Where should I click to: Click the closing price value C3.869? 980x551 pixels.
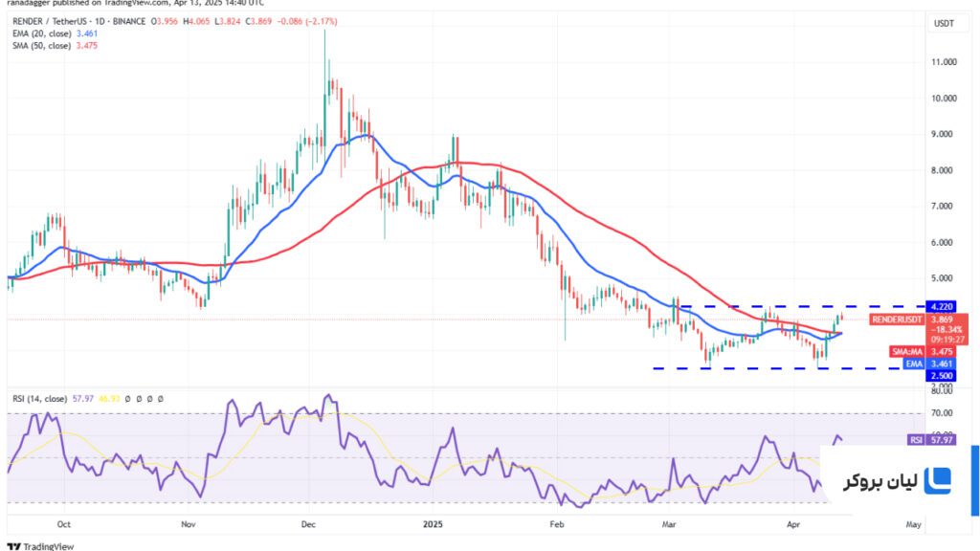click(x=258, y=21)
